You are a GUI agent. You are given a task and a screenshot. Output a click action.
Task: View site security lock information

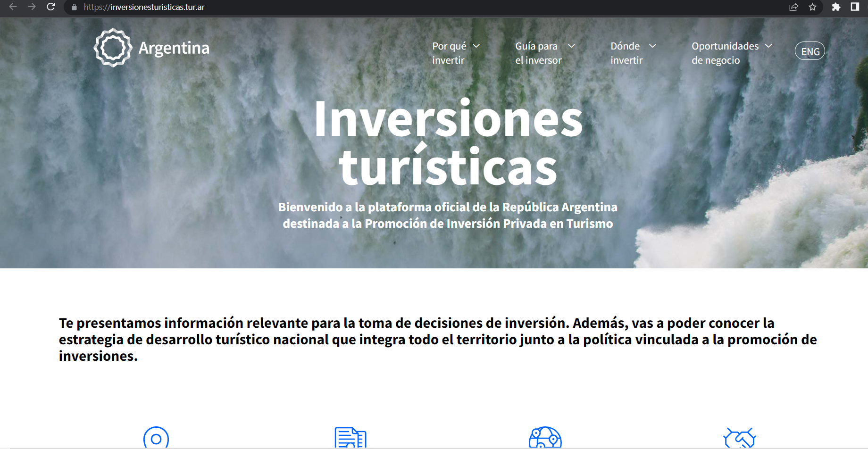(x=74, y=7)
